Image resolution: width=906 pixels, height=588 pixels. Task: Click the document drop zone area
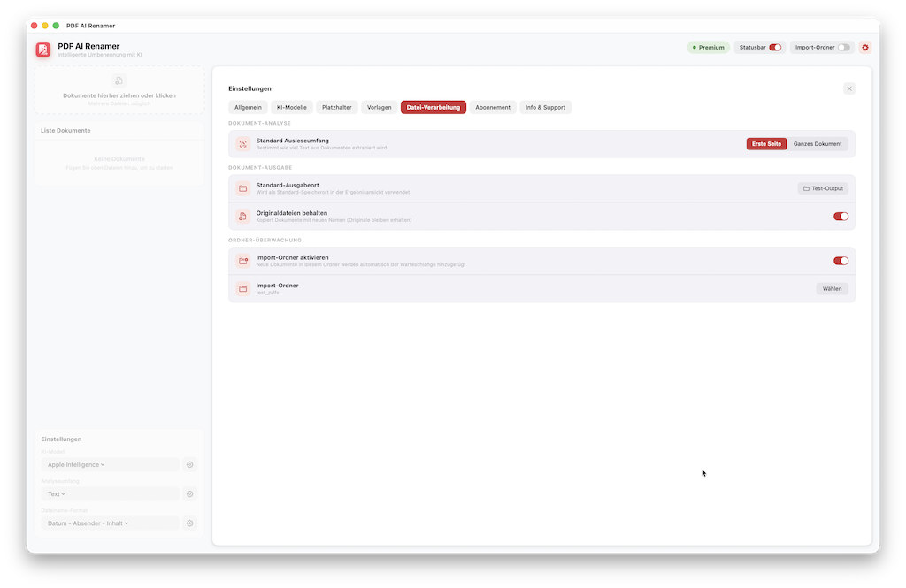(x=119, y=91)
